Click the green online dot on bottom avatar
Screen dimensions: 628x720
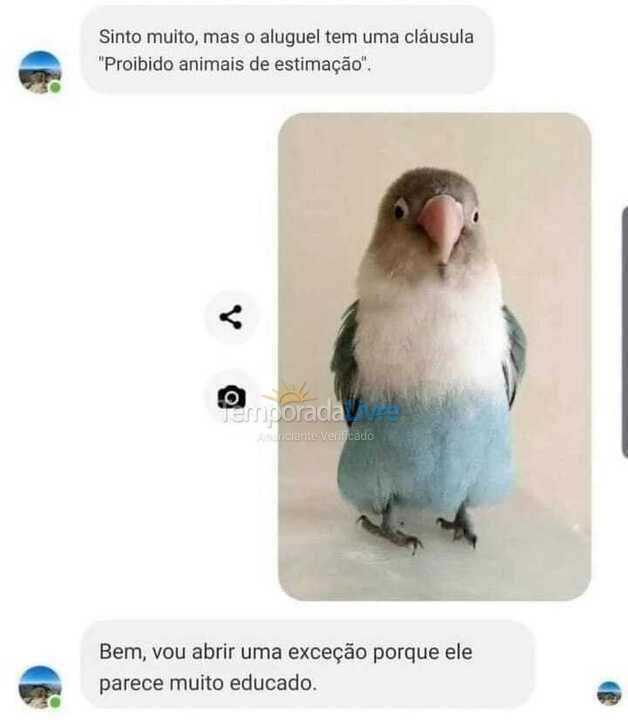(55, 702)
